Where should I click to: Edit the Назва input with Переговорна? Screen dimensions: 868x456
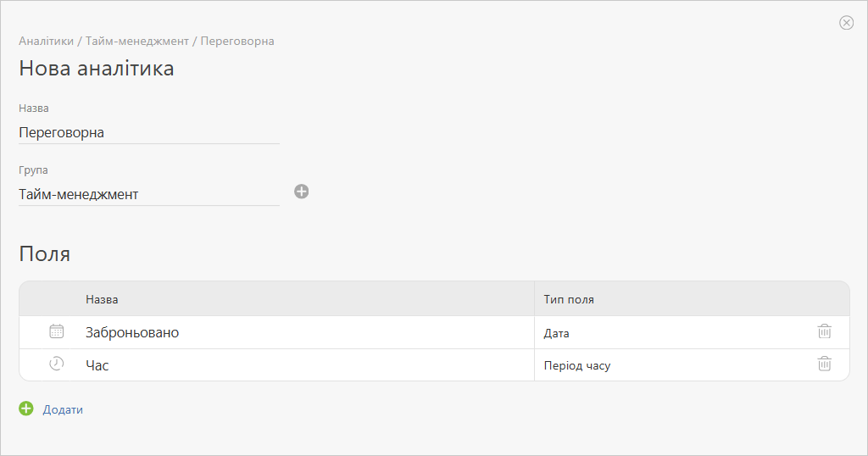(x=149, y=133)
